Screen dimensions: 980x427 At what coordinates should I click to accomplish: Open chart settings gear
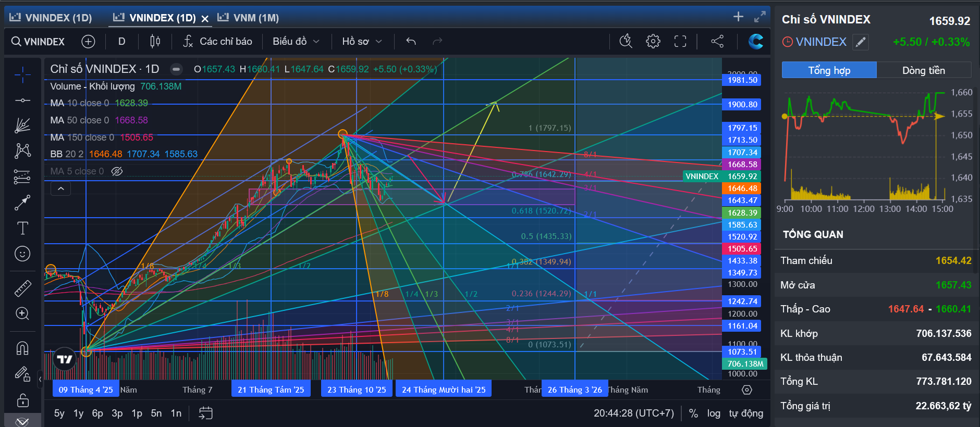[653, 42]
